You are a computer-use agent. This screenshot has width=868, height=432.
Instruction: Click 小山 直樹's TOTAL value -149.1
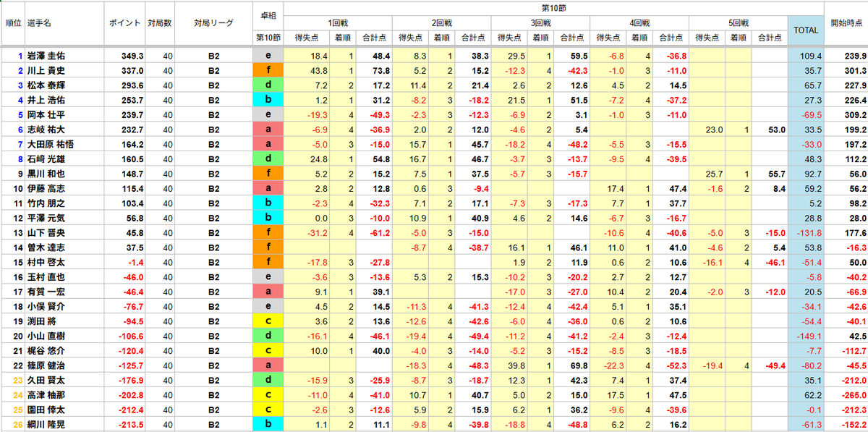tap(809, 336)
